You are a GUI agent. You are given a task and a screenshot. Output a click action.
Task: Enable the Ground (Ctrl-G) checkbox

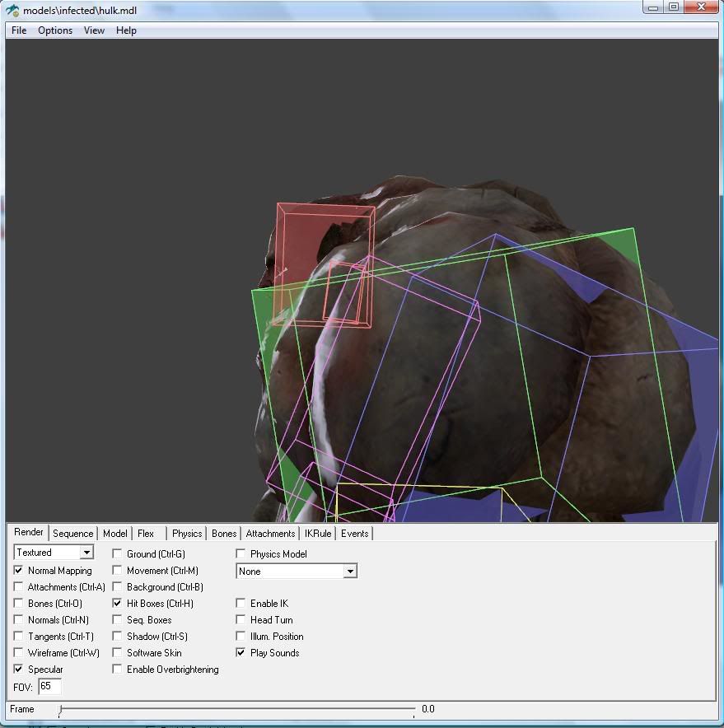click(x=117, y=554)
